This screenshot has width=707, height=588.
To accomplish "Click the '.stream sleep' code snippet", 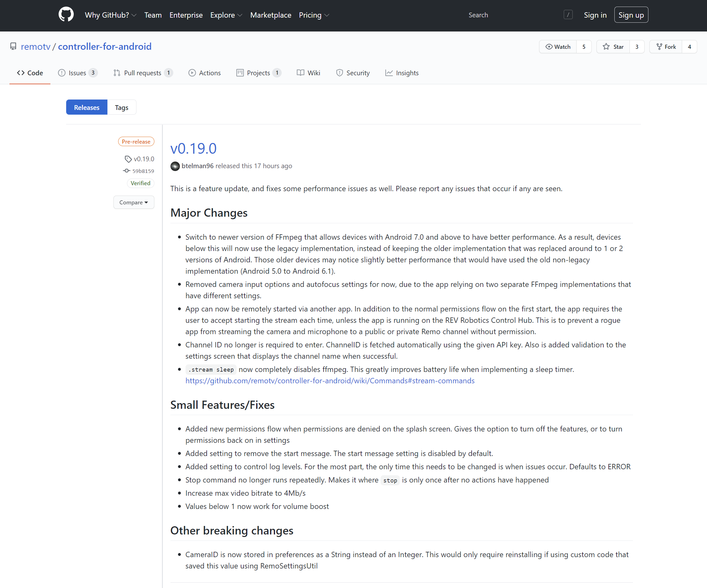I will coord(211,369).
